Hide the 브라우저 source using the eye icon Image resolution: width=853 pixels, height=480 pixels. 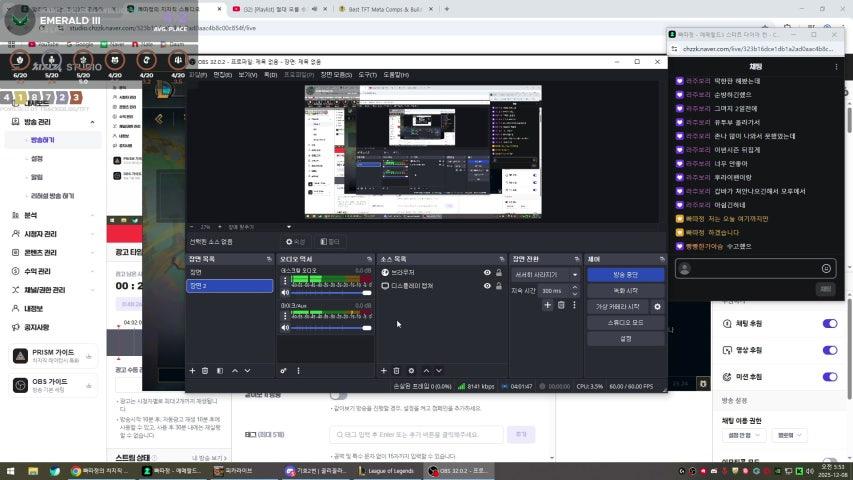[487, 272]
